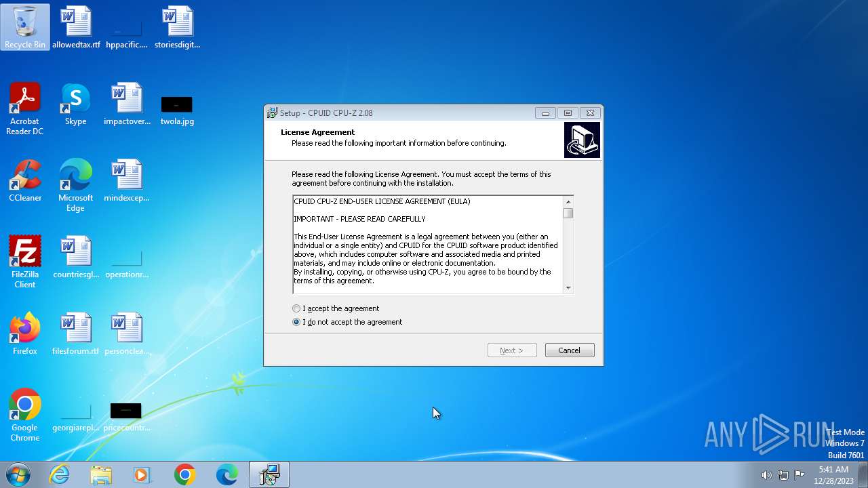Select 'I do not accept the agreement' option
The height and width of the screenshot is (488, 868).
296,322
